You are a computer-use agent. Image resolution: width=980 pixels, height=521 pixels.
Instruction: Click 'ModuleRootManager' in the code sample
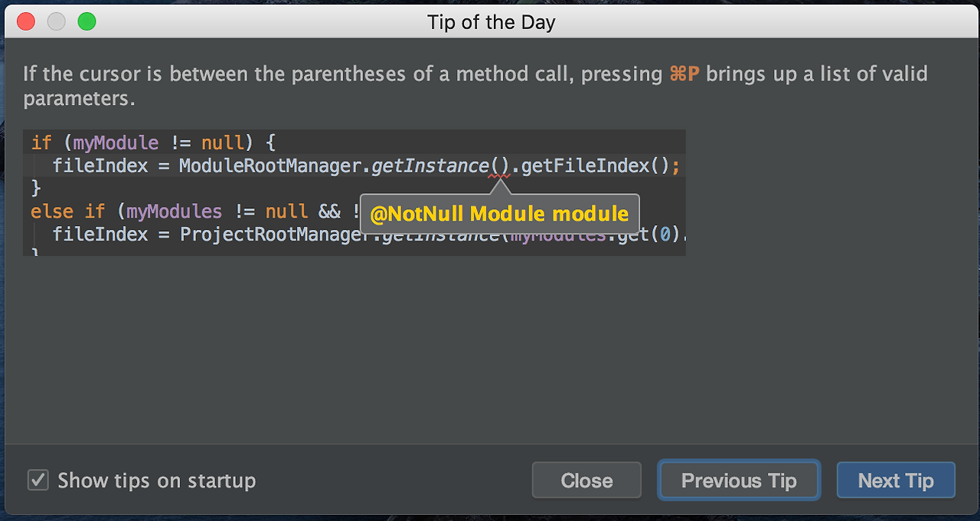[269, 165]
